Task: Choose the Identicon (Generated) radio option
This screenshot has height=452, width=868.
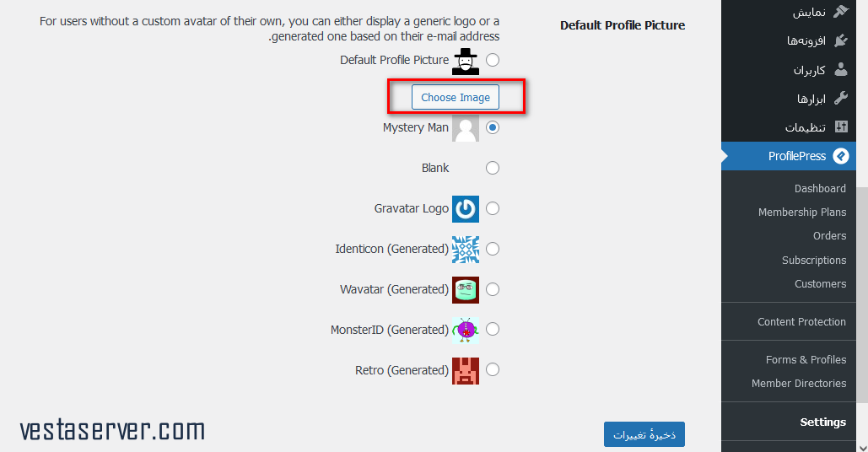Action: [x=493, y=249]
